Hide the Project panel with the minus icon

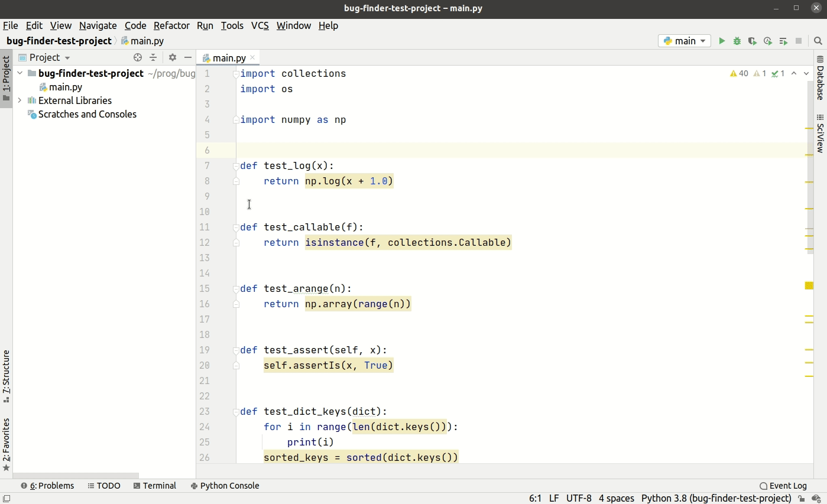tap(188, 57)
